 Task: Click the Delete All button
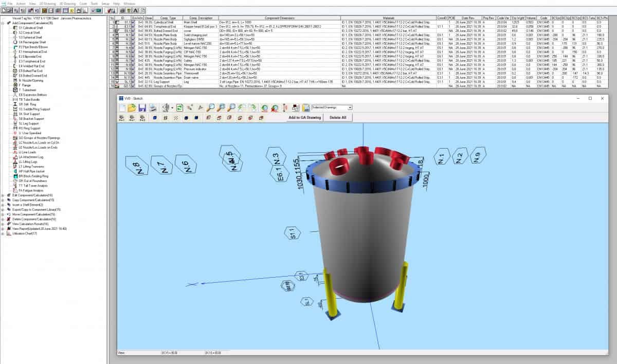[338, 118]
